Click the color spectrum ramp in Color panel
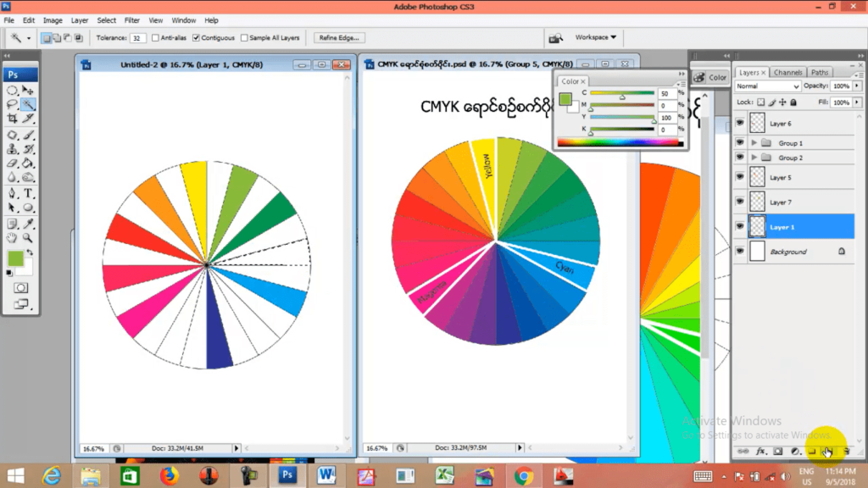868x488 pixels. pyautogui.click(x=620, y=142)
